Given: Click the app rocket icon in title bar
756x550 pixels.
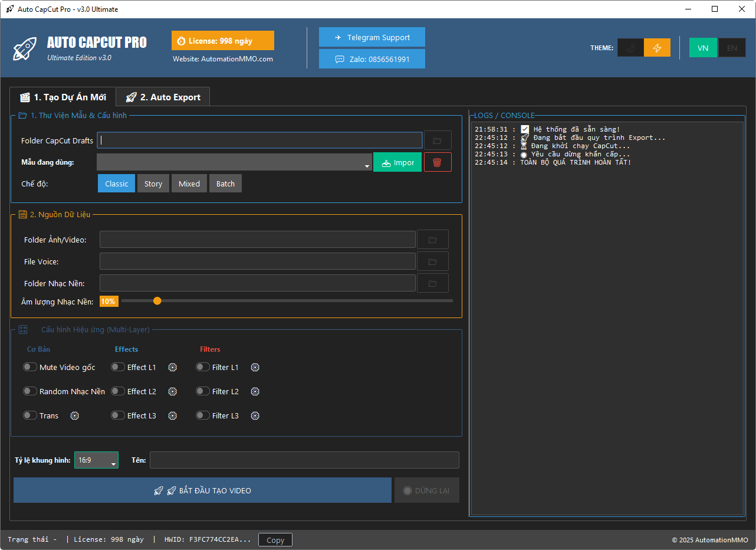Looking at the screenshot, I should (9, 9).
